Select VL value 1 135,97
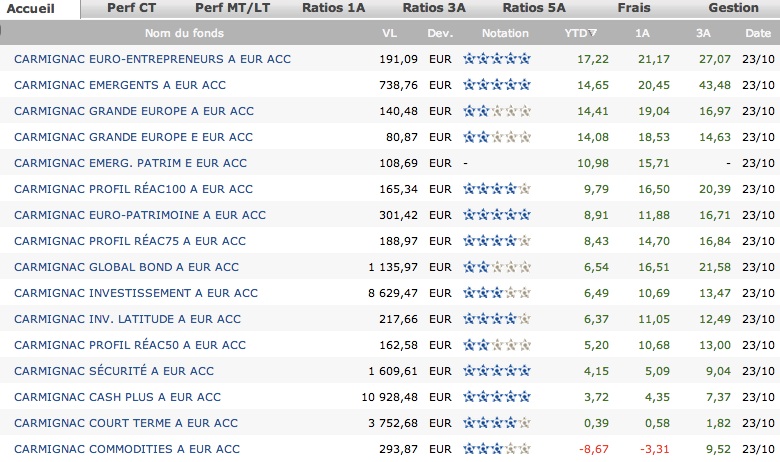The image size is (780, 462). tap(393, 267)
